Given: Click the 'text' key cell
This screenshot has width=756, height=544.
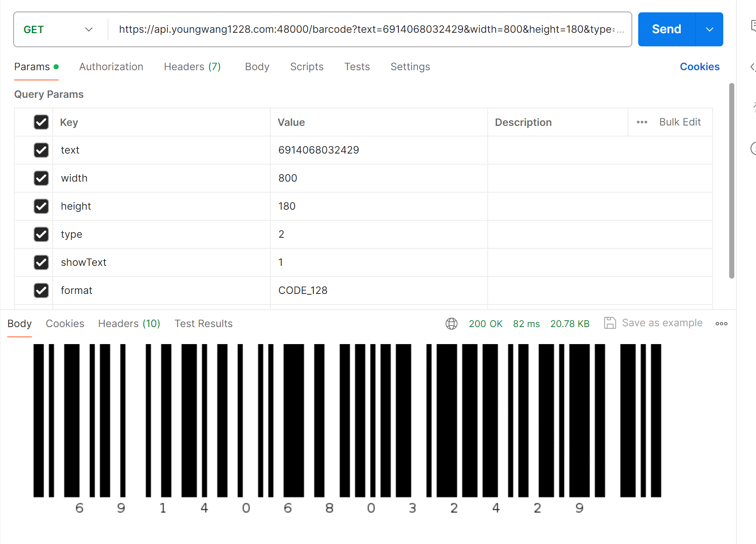Looking at the screenshot, I should 162,150.
